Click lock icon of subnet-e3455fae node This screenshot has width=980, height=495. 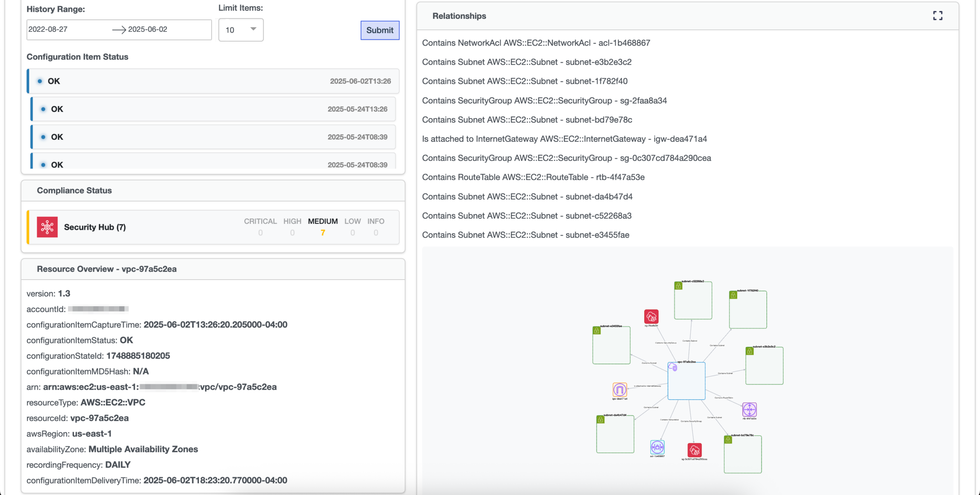596,330
